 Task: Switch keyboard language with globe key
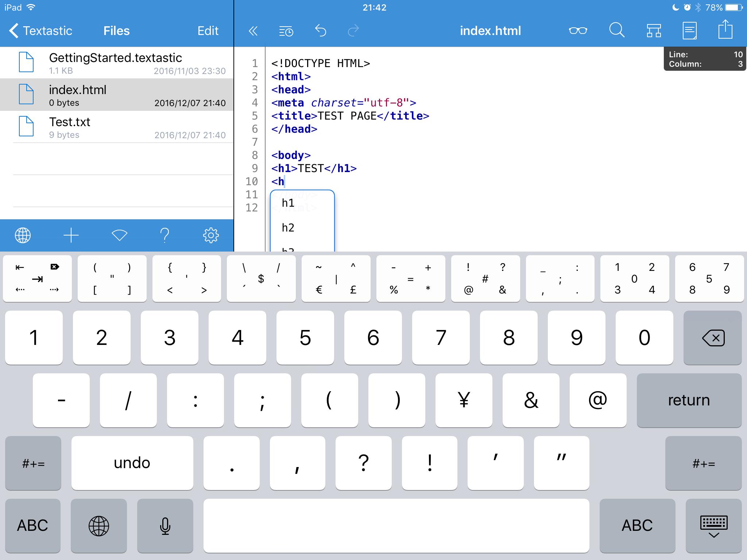pyautogui.click(x=99, y=525)
